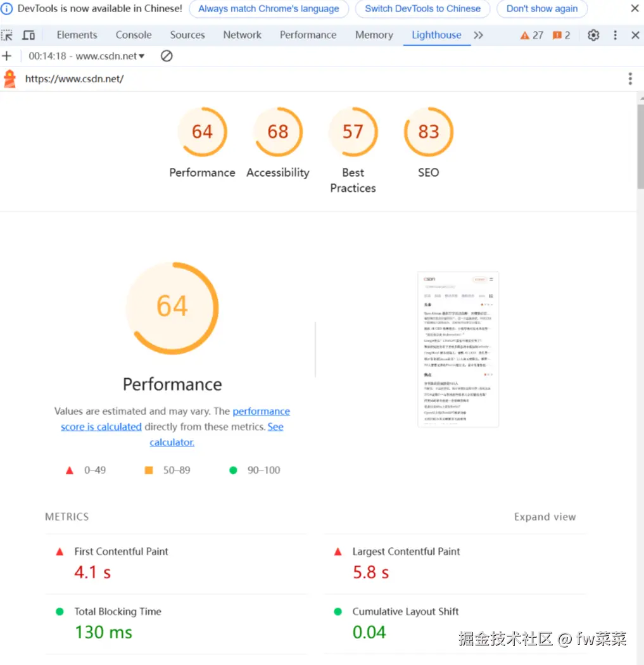644x665 pixels.
Task: Switch to the Console tab
Action: tap(134, 35)
